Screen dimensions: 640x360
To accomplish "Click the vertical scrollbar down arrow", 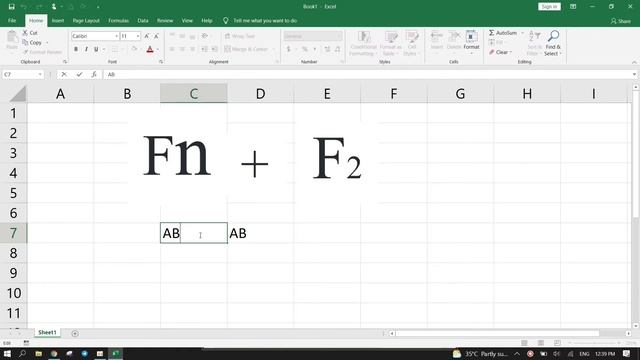I will [636, 326].
